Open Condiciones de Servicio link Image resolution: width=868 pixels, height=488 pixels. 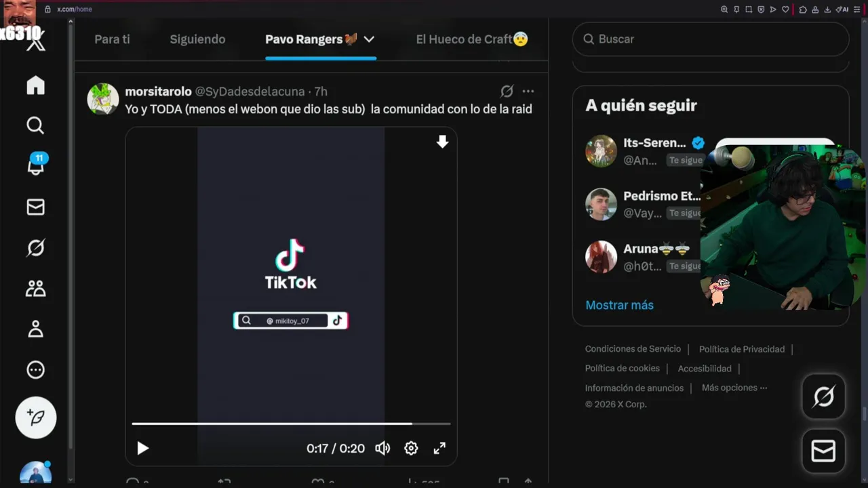(633, 349)
